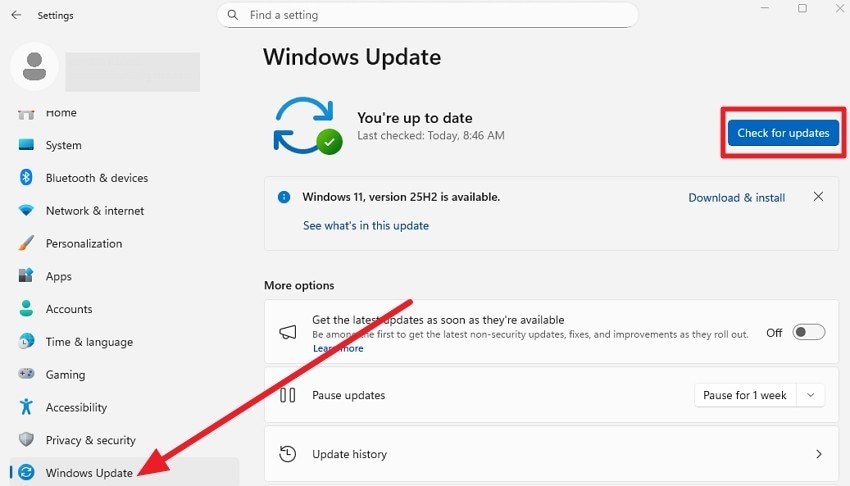Click the search magnifier icon

tap(233, 15)
